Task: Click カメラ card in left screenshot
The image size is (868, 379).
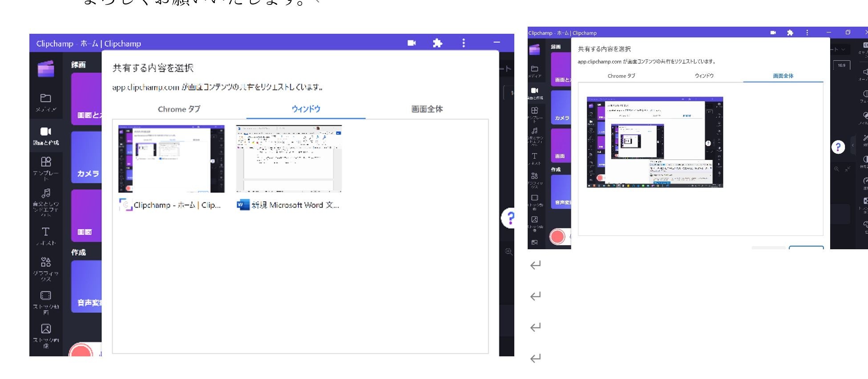Action: click(x=86, y=157)
